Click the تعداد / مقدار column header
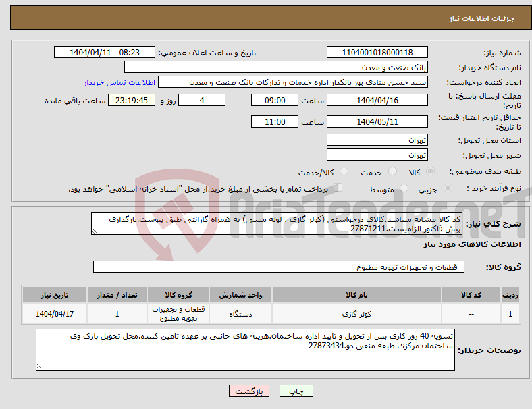 [x=117, y=295]
